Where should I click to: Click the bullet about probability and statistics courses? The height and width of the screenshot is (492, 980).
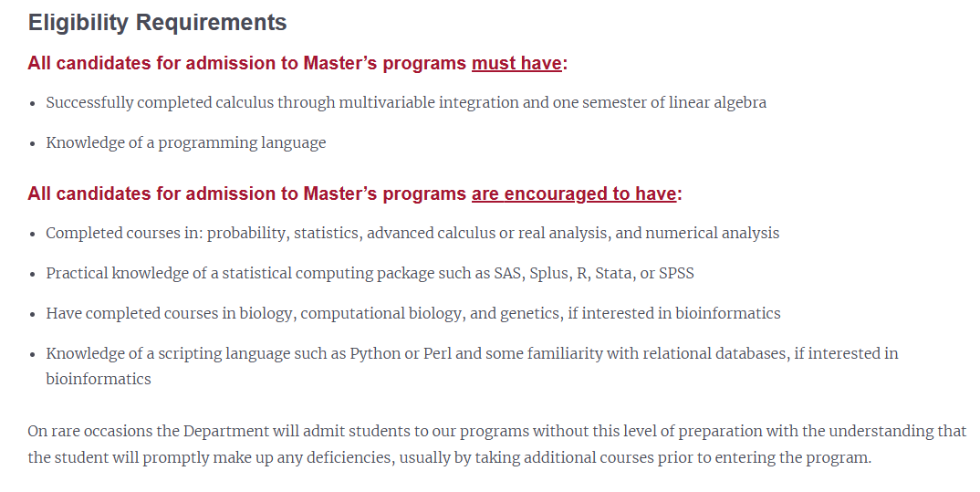(412, 233)
